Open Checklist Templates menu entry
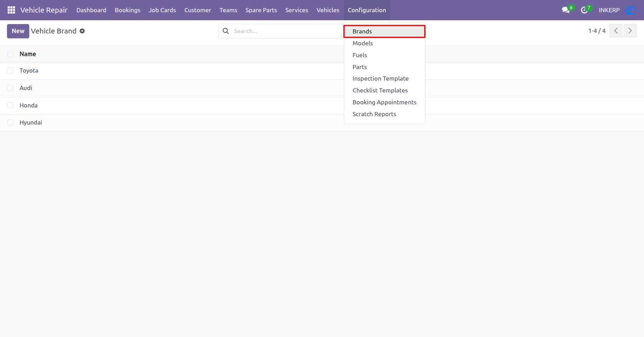 point(384,90)
